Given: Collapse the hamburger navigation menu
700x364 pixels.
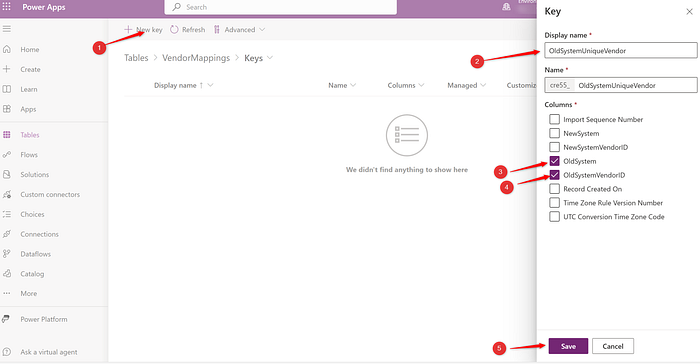Looking at the screenshot, I should click(7, 29).
